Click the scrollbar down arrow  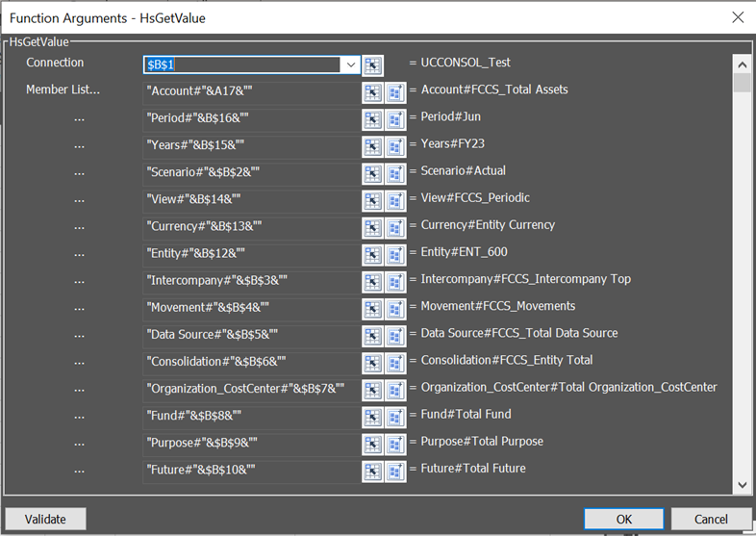[742, 485]
